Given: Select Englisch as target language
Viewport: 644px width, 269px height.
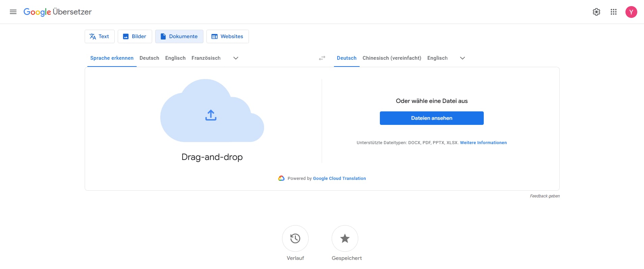Looking at the screenshot, I should tap(438, 58).
